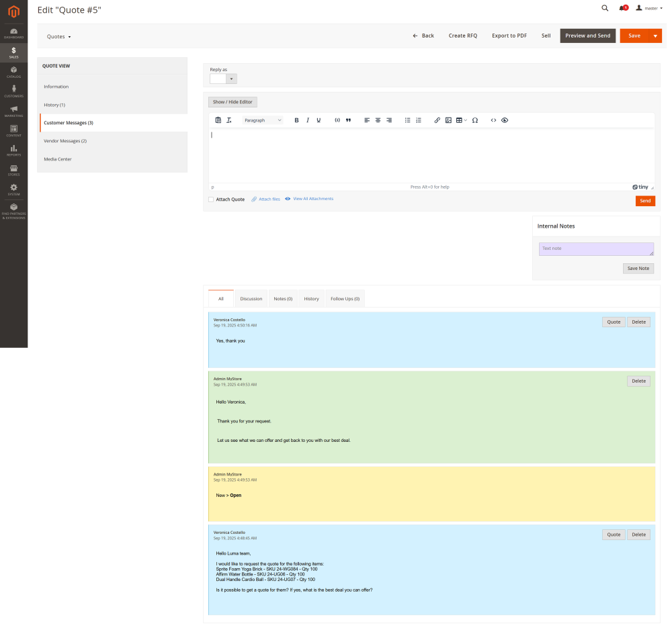
Task: Click the paste-as-text editor icon
Action: click(218, 120)
